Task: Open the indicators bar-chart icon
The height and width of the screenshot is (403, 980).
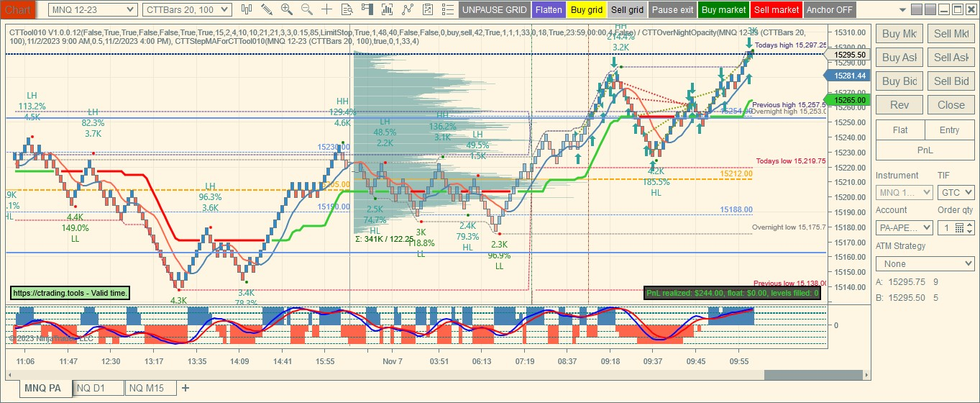Action: click(x=388, y=9)
